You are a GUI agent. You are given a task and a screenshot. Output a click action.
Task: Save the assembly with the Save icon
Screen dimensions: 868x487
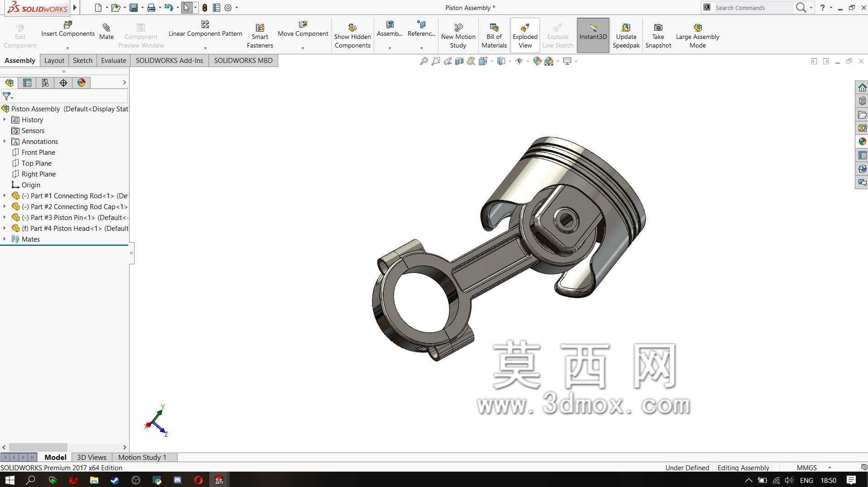pos(134,8)
